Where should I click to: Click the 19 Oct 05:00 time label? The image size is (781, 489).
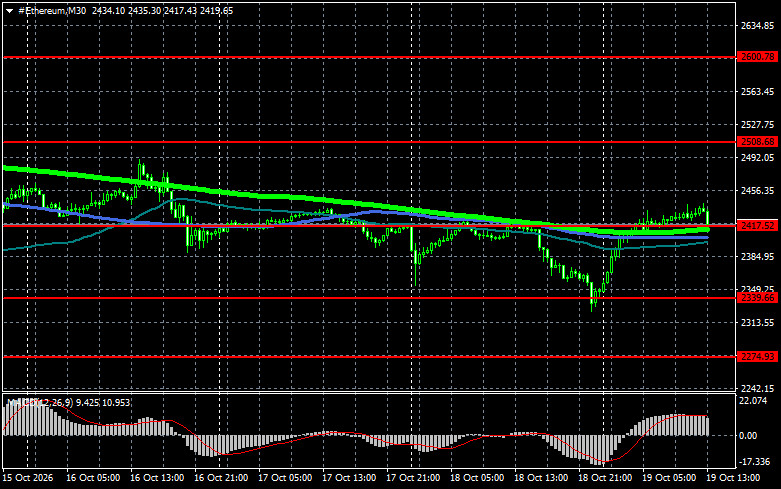(x=669, y=478)
